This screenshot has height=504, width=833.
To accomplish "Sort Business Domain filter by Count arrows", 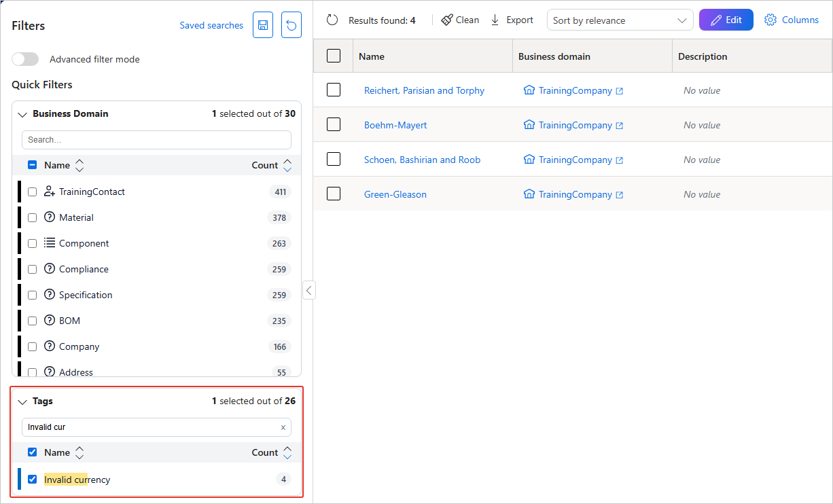I will (x=287, y=165).
